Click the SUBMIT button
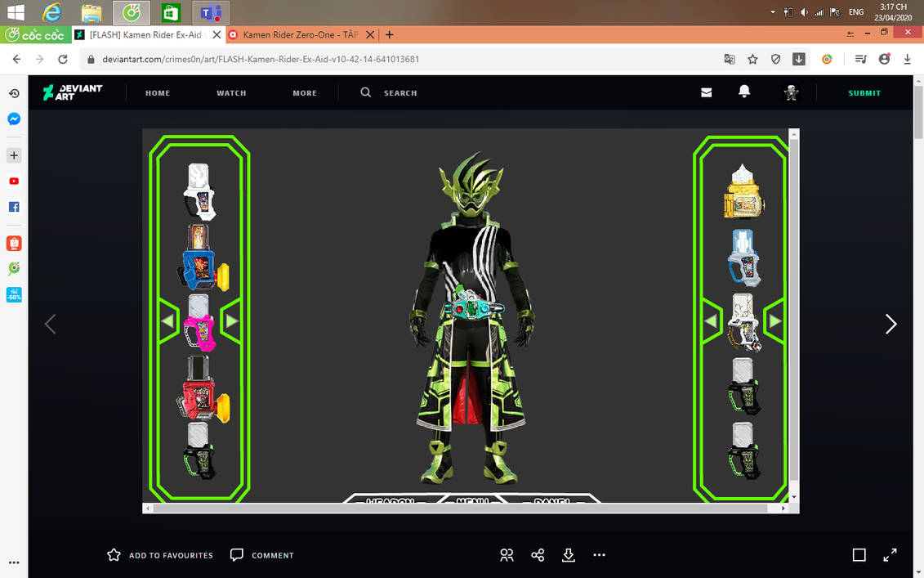924x578 pixels. coord(864,93)
